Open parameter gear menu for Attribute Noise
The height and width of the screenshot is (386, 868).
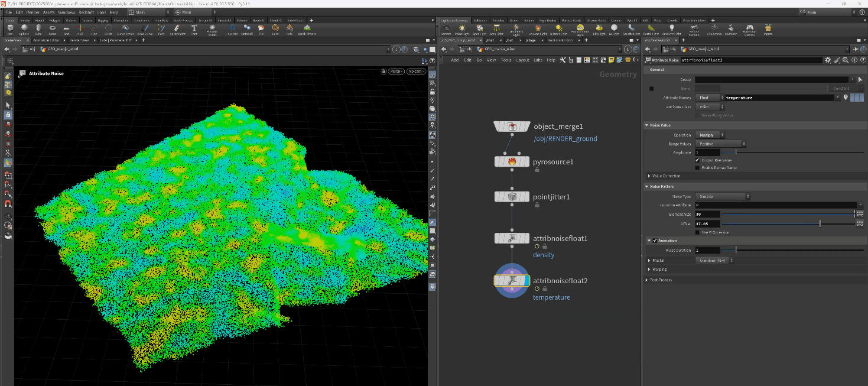tap(828, 60)
